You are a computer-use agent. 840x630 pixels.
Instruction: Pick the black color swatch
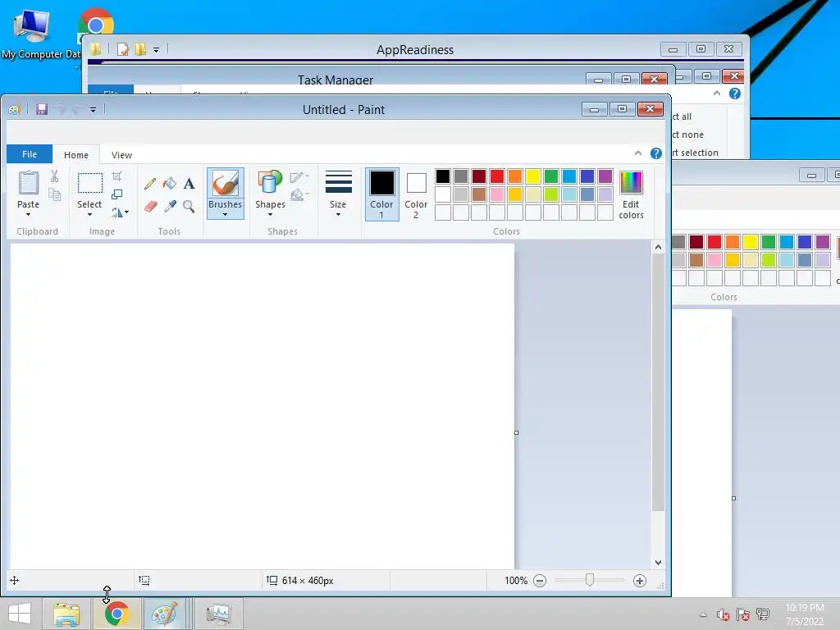(443, 176)
